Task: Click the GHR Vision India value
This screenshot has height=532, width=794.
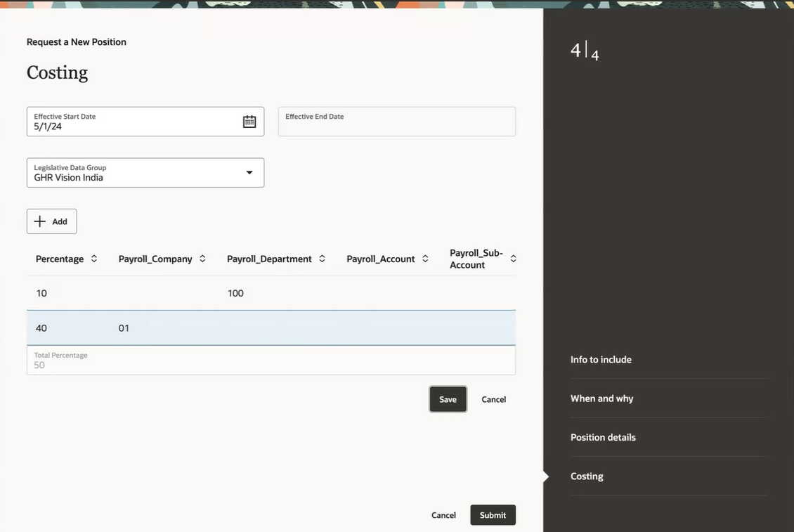Action: pyautogui.click(x=68, y=178)
